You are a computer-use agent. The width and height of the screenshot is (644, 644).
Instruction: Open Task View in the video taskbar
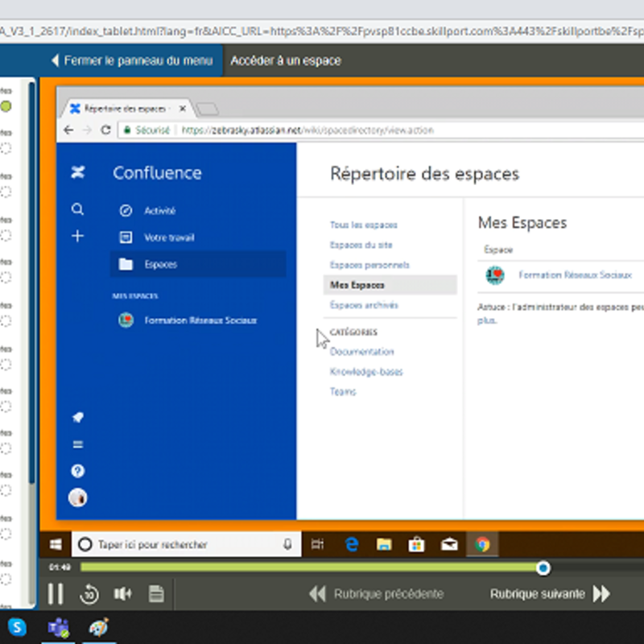click(x=317, y=545)
